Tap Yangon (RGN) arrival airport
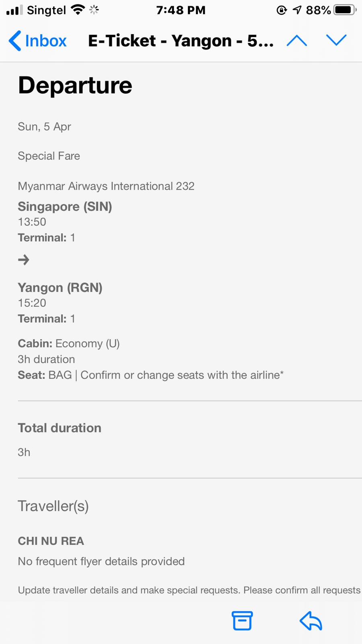 (60, 288)
